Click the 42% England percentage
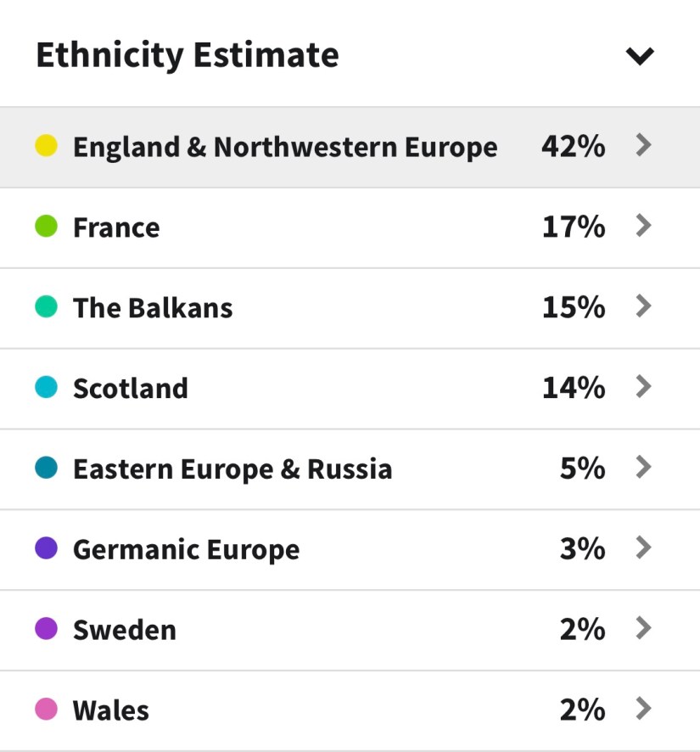The height and width of the screenshot is (752, 700). coord(574,147)
